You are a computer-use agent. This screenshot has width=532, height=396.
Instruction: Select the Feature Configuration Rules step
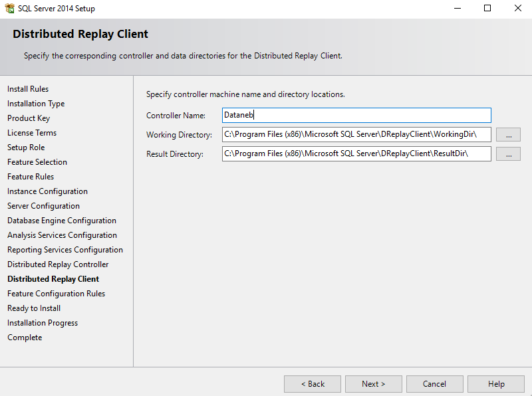pyautogui.click(x=57, y=293)
